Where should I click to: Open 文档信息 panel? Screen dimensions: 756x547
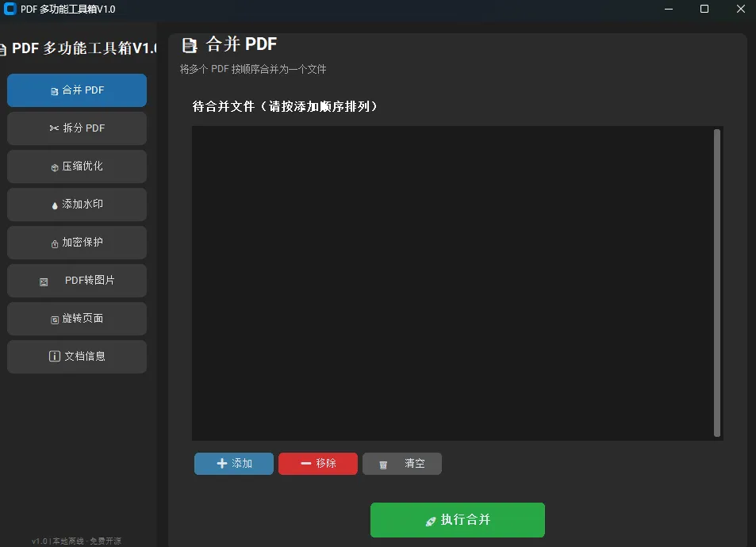click(x=77, y=357)
